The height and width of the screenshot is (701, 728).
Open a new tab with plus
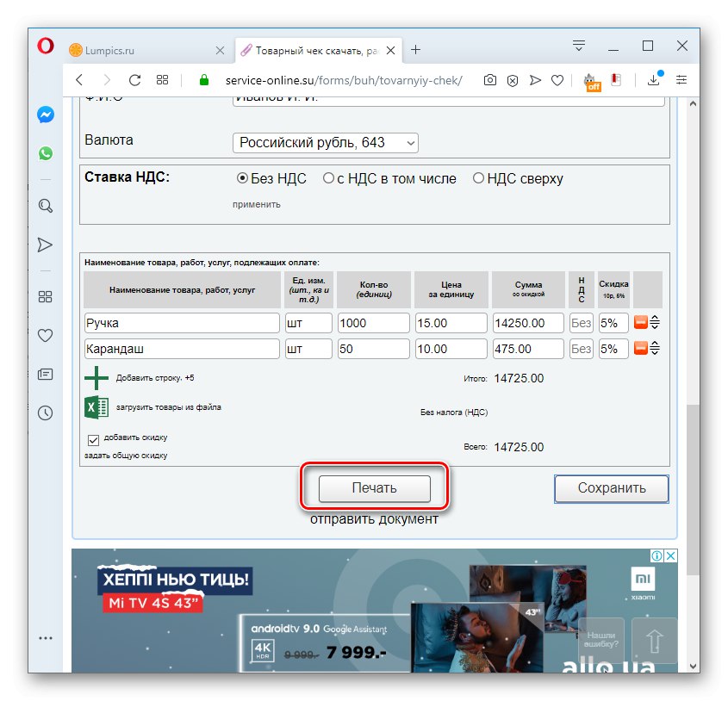click(415, 50)
